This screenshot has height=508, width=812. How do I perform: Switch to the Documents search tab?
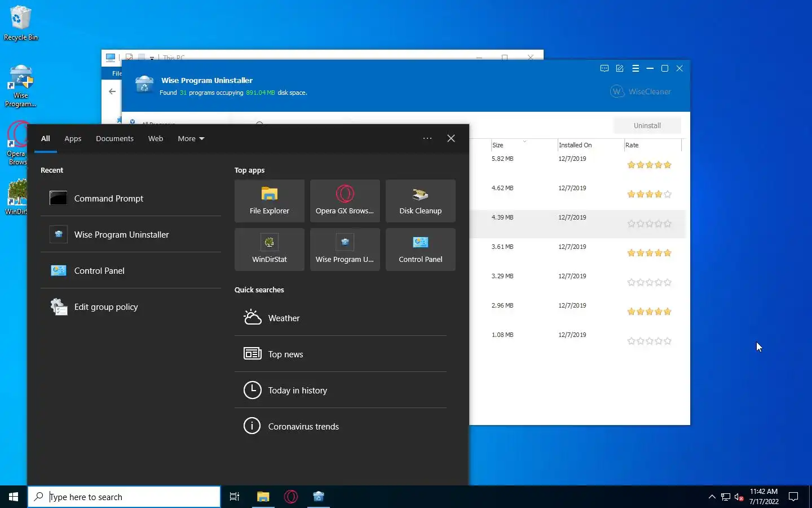pos(114,138)
